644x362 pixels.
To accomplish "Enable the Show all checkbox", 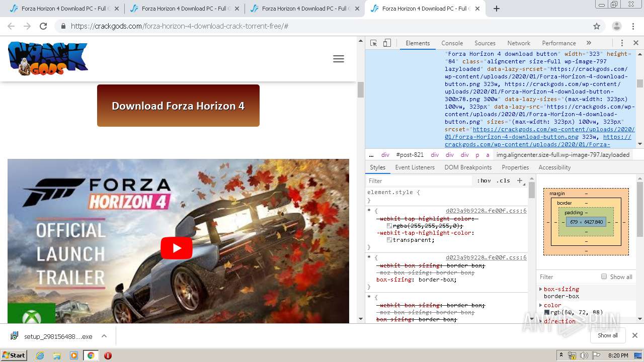I will coord(604,277).
